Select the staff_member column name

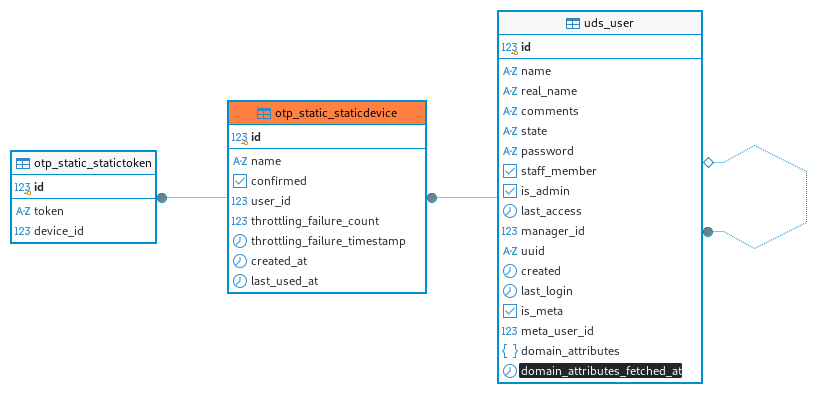click(559, 171)
